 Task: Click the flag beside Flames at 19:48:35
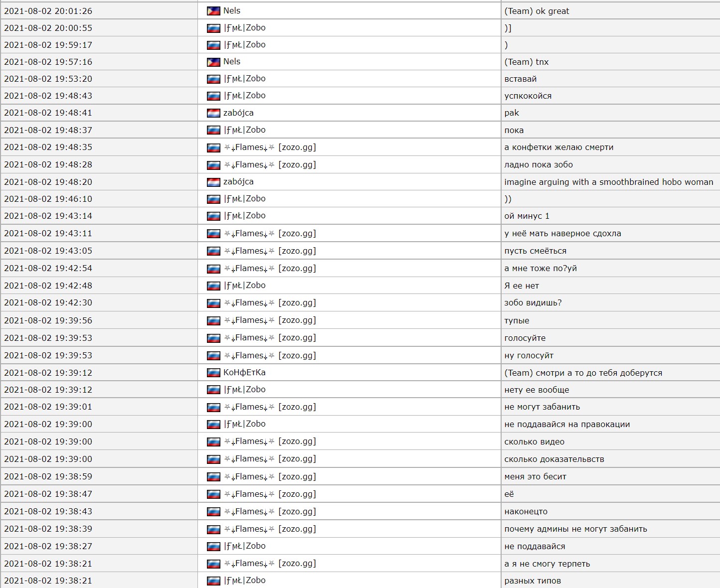coord(213,147)
